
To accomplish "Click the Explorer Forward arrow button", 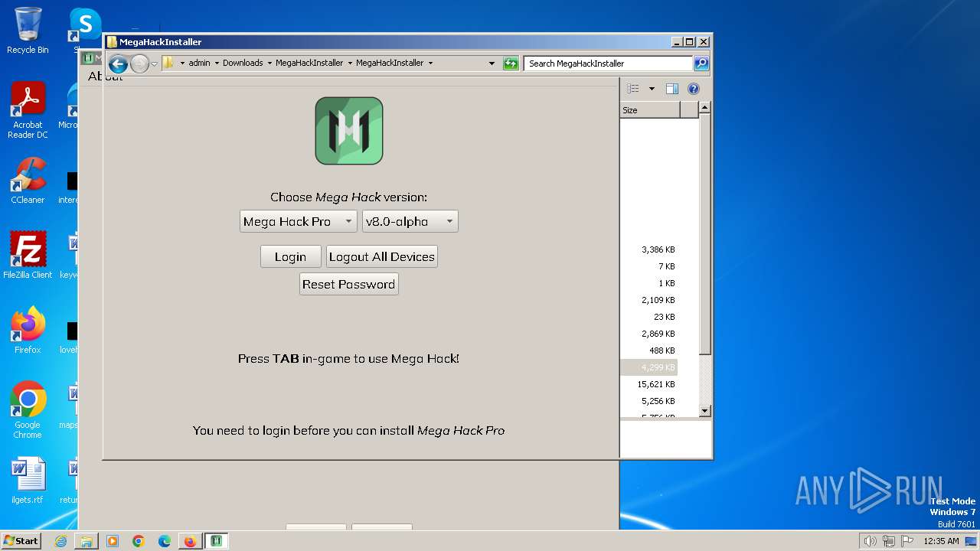I will coord(139,64).
